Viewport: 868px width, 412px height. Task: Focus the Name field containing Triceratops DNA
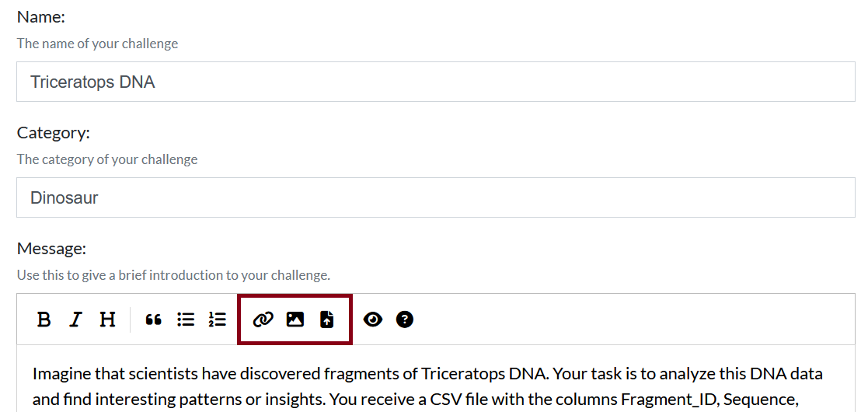coord(435,82)
